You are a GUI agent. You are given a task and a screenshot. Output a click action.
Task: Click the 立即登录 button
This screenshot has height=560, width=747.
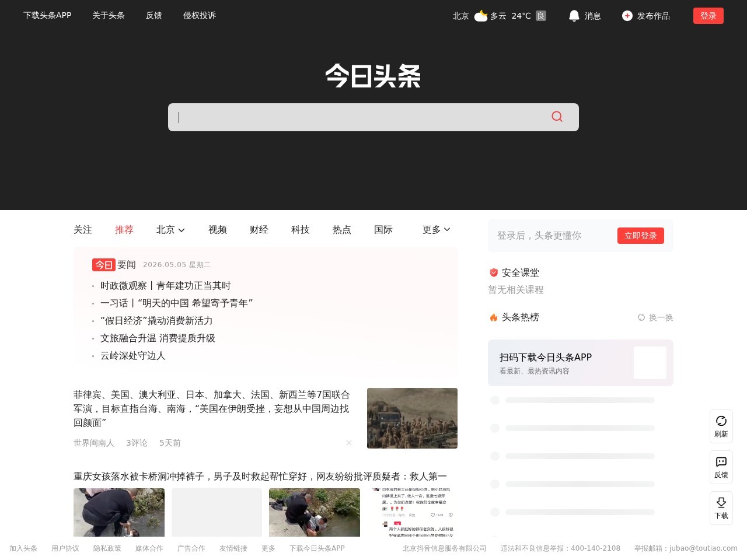(641, 236)
